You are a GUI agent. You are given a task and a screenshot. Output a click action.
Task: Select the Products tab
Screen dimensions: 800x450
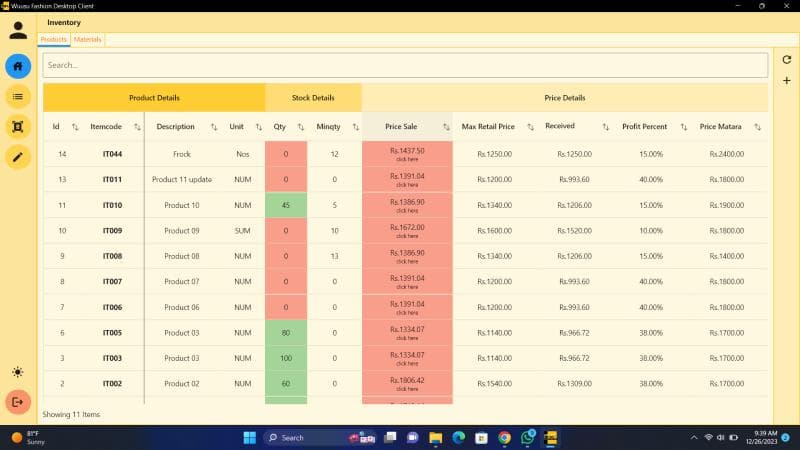click(53, 40)
